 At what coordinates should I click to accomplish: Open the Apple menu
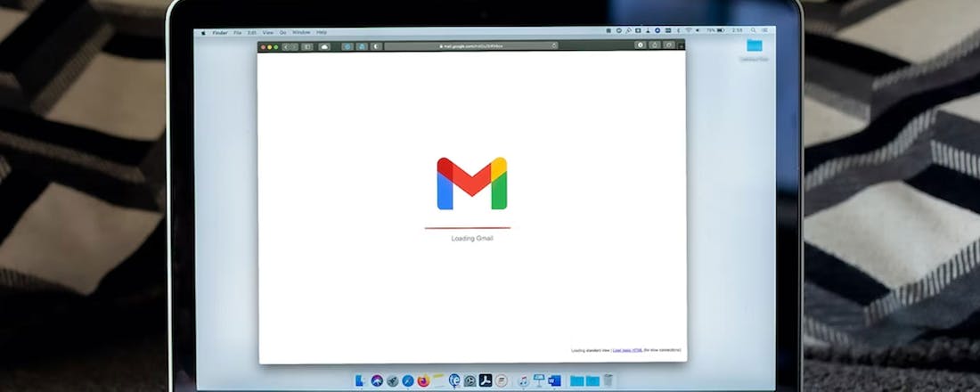[x=203, y=32]
